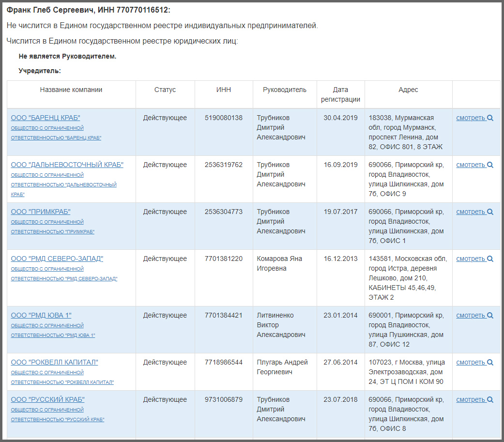Click the magnifier icon in РМД ЮВА 1 row

[490, 315]
